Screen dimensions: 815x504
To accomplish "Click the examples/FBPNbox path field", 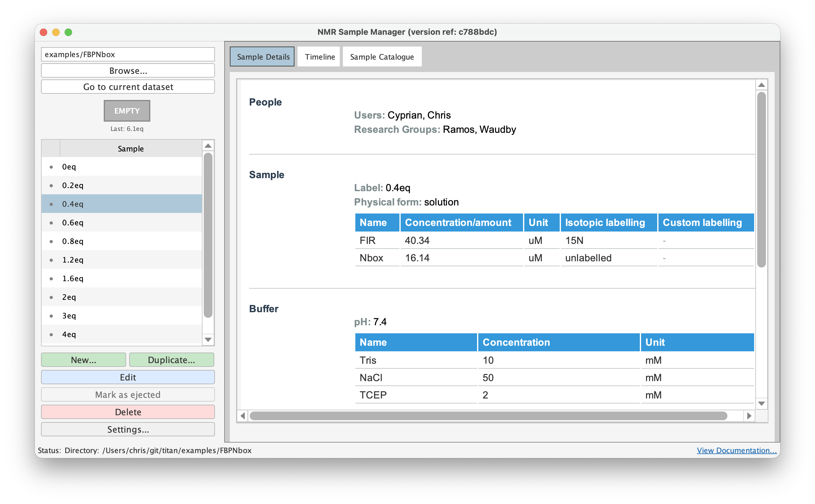I will pyautogui.click(x=127, y=54).
